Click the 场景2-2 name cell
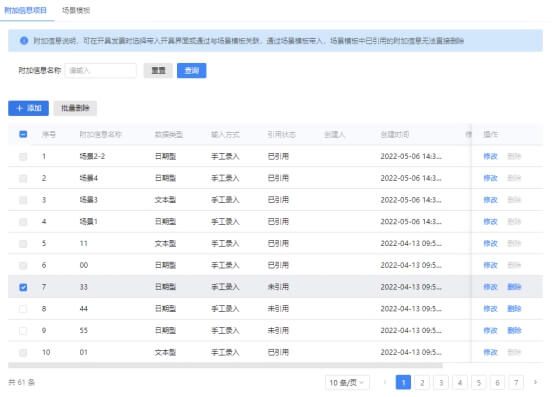552x397 pixels. [92, 156]
